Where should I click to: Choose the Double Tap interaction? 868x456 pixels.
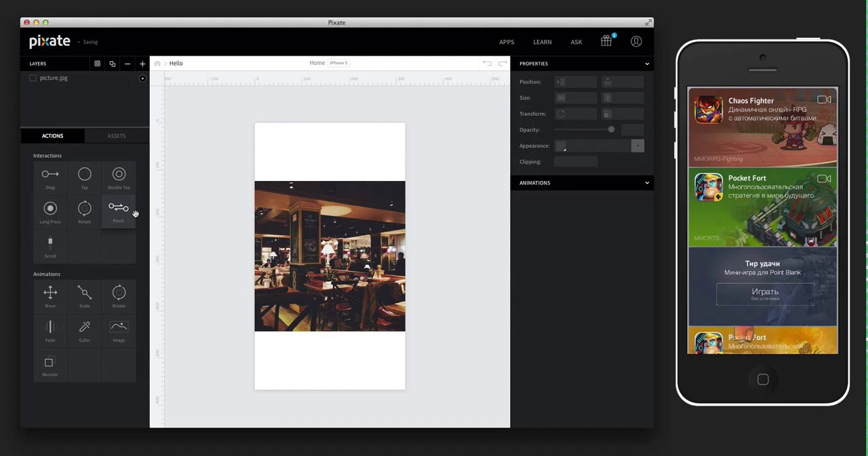tap(119, 178)
